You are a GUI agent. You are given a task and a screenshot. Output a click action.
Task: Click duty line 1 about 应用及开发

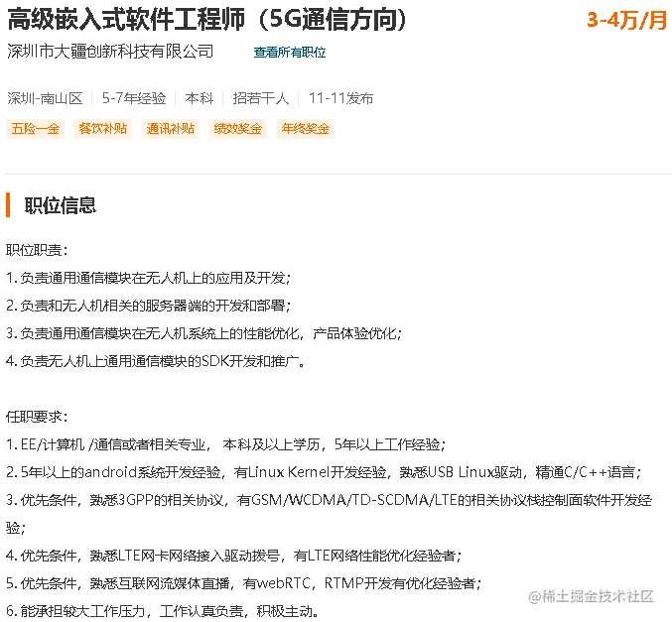[148, 278]
